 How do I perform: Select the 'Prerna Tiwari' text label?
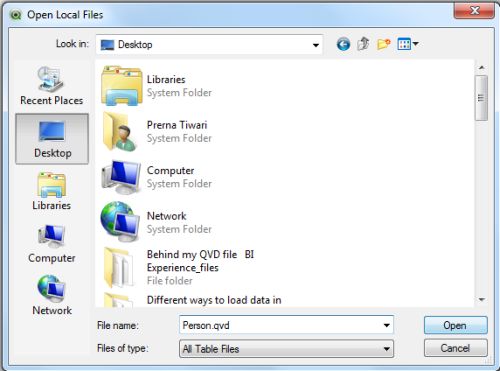(x=177, y=125)
